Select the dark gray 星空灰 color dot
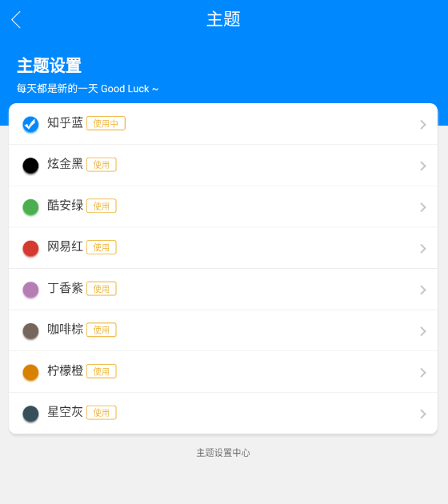The width and height of the screenshot is (448, 504). 30,414
